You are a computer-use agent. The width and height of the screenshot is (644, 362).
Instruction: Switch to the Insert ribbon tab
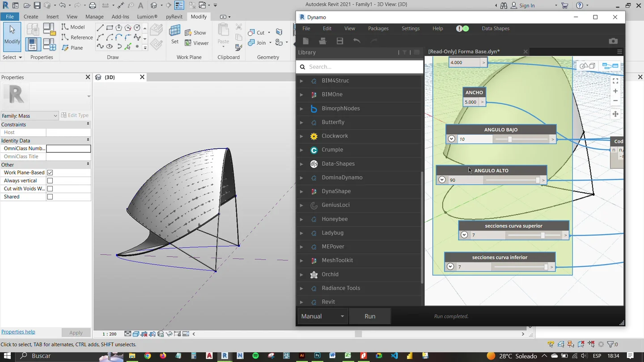[52, 17]
